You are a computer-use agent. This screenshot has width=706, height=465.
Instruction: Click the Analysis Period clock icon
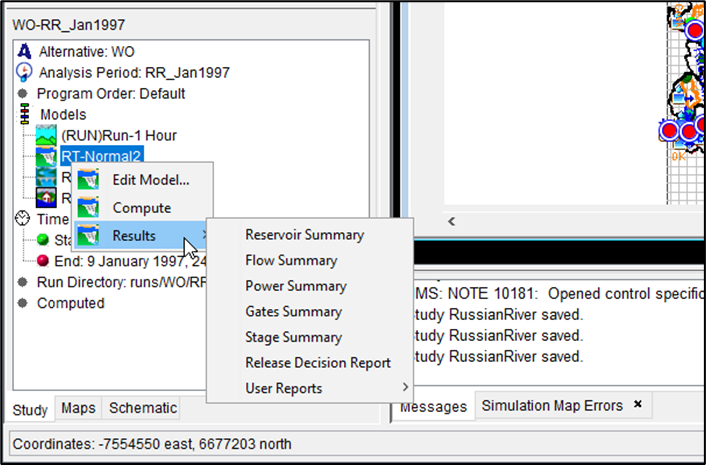pos(25,73)
